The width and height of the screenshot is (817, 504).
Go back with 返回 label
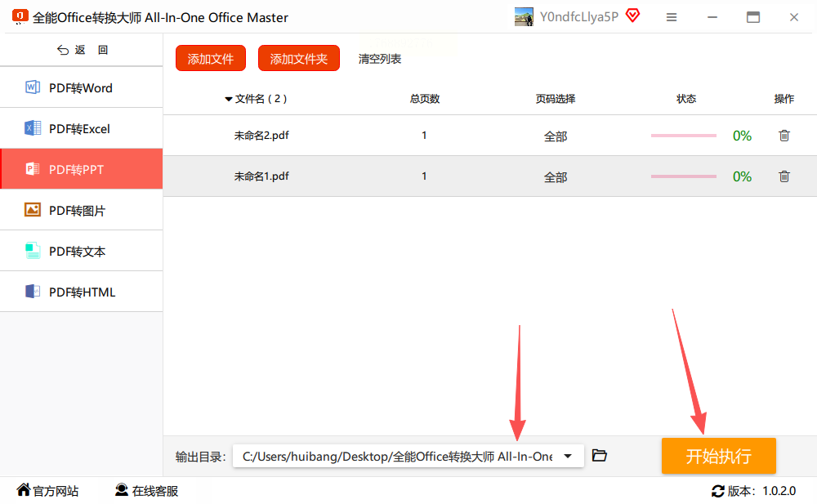(x=92, y=50)
